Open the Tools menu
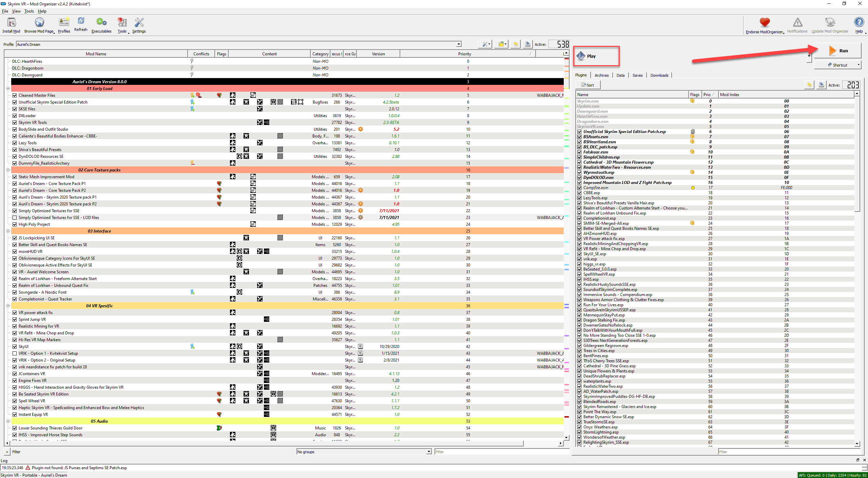 click(29, 11)
